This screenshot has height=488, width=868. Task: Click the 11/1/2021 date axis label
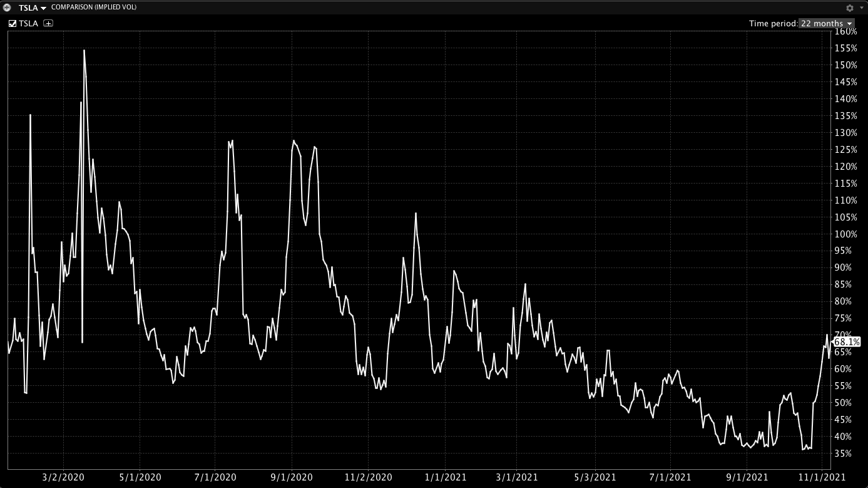click(823, 477)
